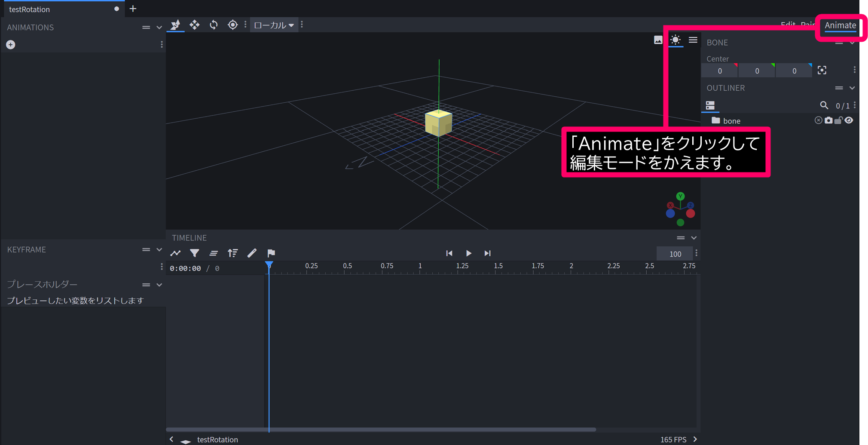Collapse the OUTLINER panel

(x=853, y=88)
